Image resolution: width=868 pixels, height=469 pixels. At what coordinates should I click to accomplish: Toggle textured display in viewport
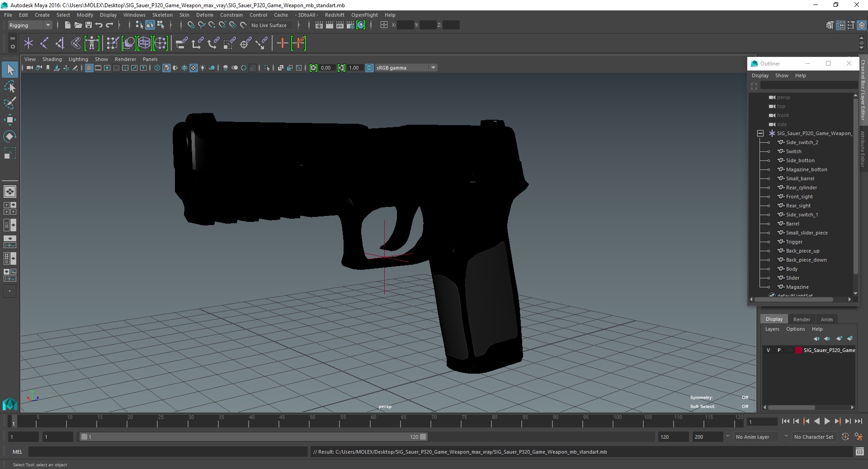[x=193, y=68]
